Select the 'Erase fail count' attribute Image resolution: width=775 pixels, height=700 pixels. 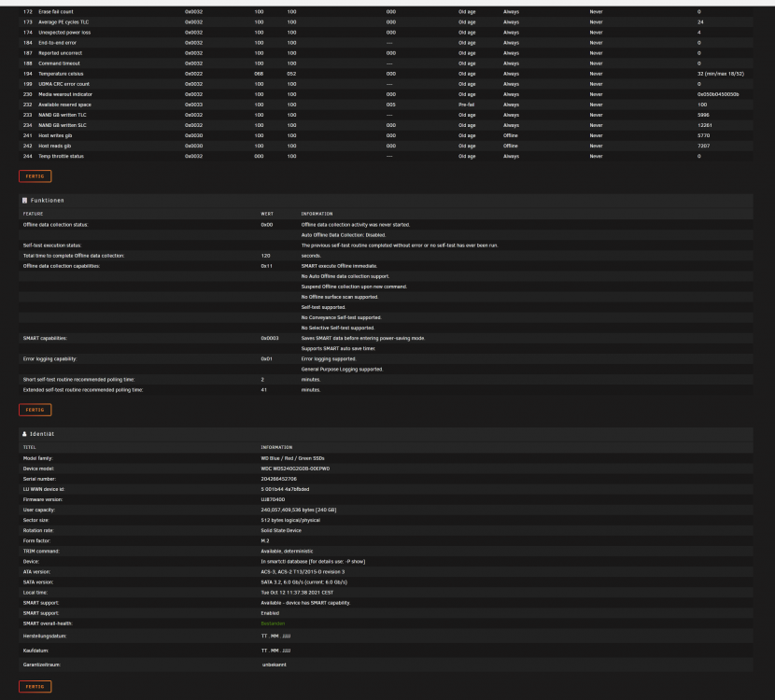(56, 12)
